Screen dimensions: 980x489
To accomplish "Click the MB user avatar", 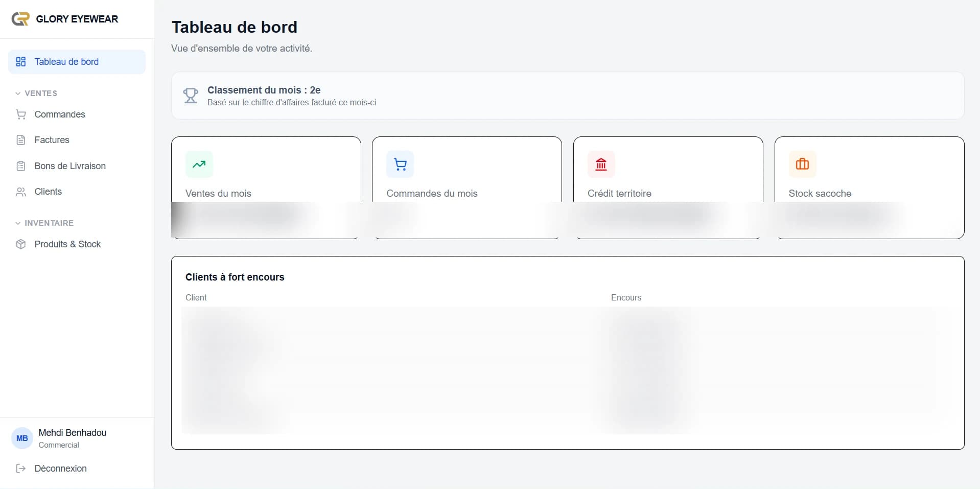I will coord(22,438).
